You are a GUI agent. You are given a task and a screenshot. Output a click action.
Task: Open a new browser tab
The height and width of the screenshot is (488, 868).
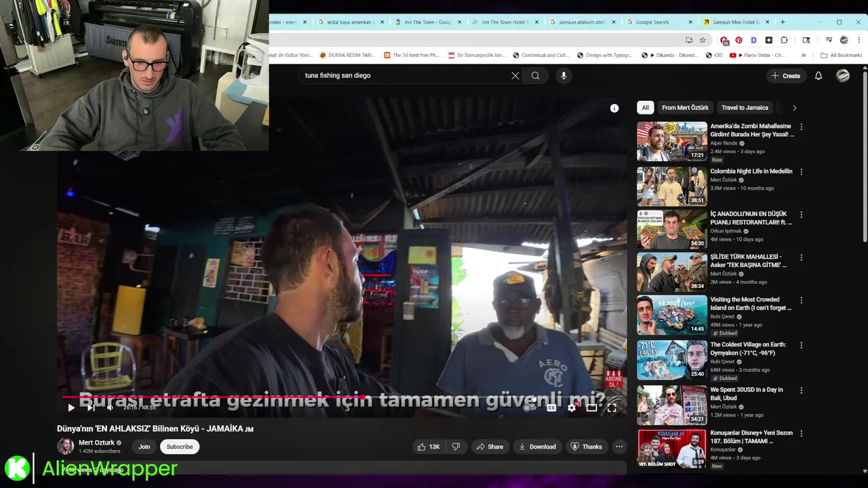click(783, 22)
